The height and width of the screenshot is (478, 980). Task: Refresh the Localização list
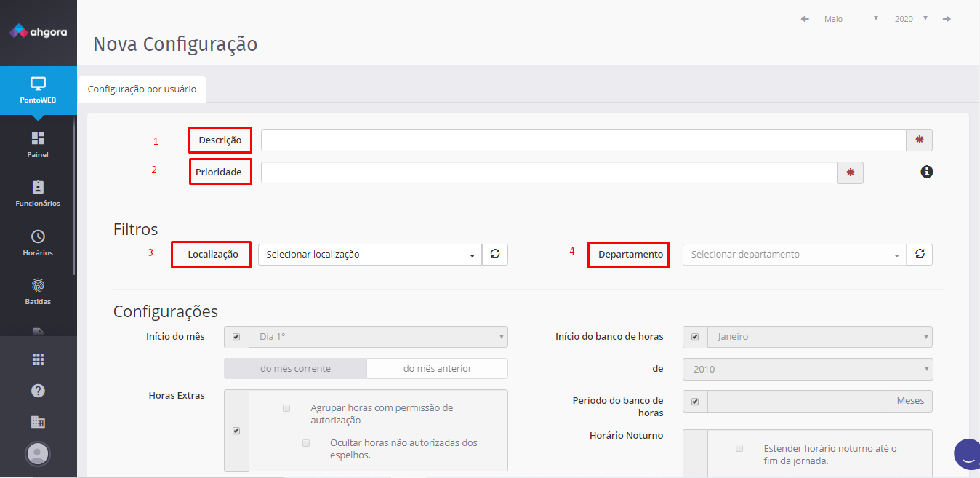pyautogui.click(x=495, y=255)
